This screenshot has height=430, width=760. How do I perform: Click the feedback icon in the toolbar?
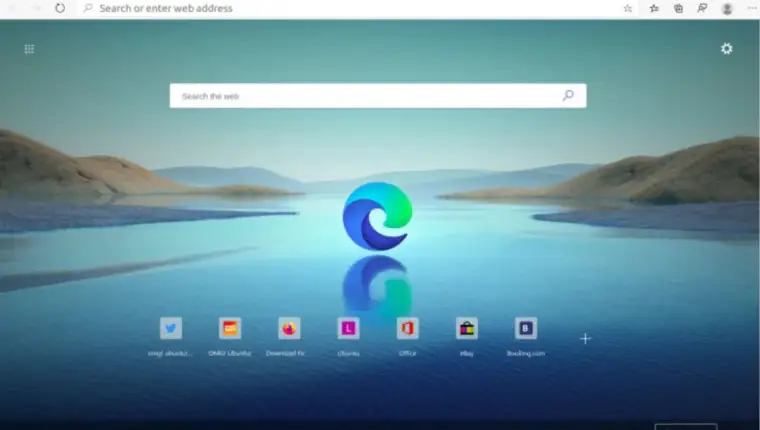(702, 8)
